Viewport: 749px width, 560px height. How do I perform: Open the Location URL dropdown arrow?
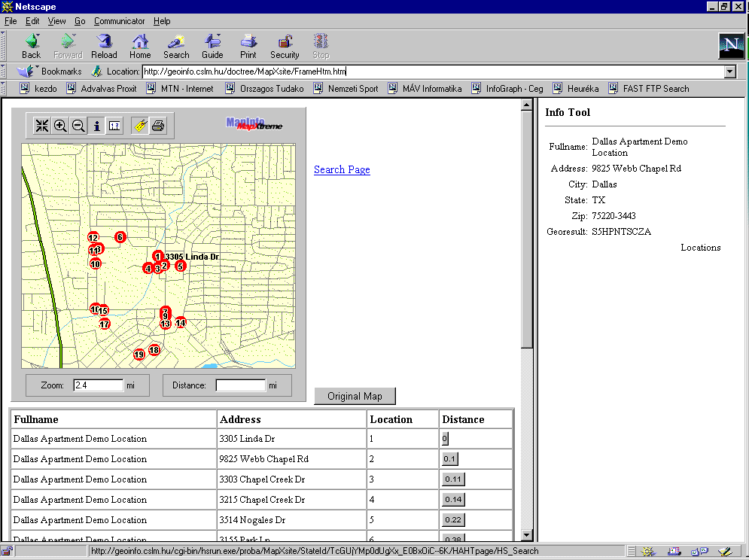tap(729, 72)
